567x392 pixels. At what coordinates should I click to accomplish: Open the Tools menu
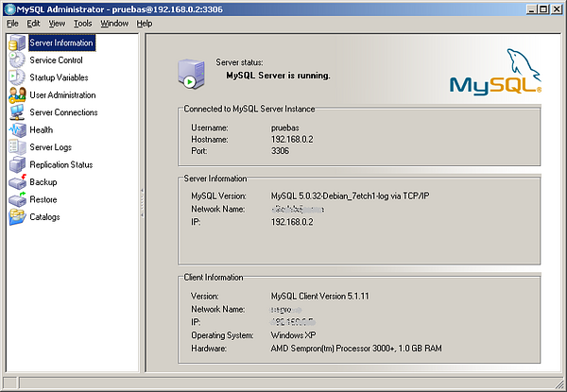(83, 23)
